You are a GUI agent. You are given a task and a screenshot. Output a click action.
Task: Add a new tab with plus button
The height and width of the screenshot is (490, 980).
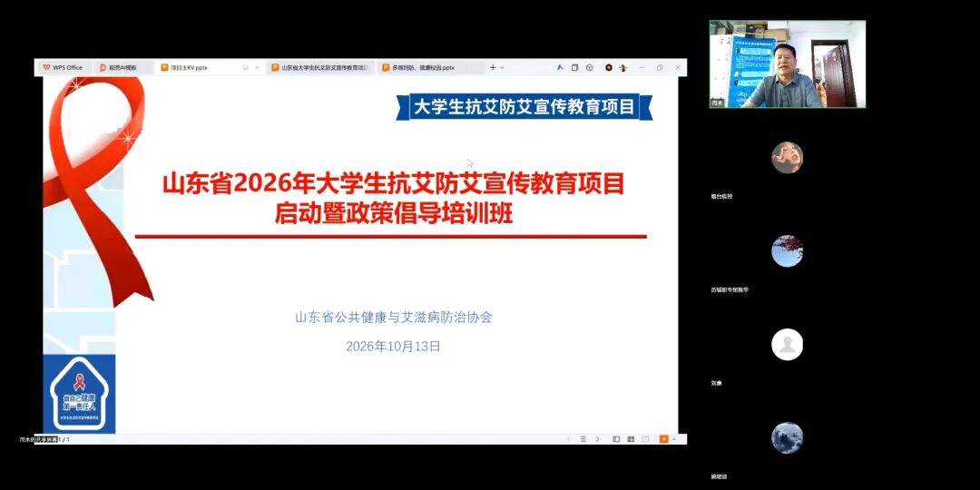[493, 67]
